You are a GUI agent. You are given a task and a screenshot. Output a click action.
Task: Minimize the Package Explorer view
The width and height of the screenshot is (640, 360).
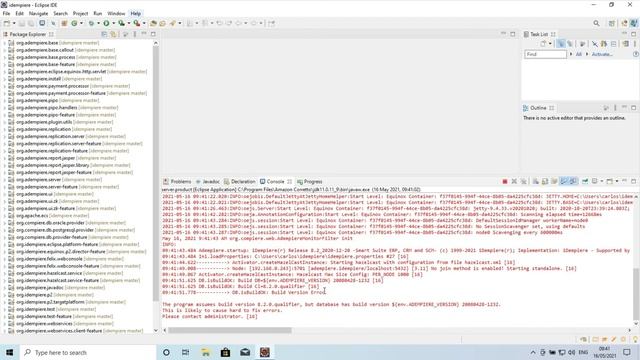tap(144, 34)
